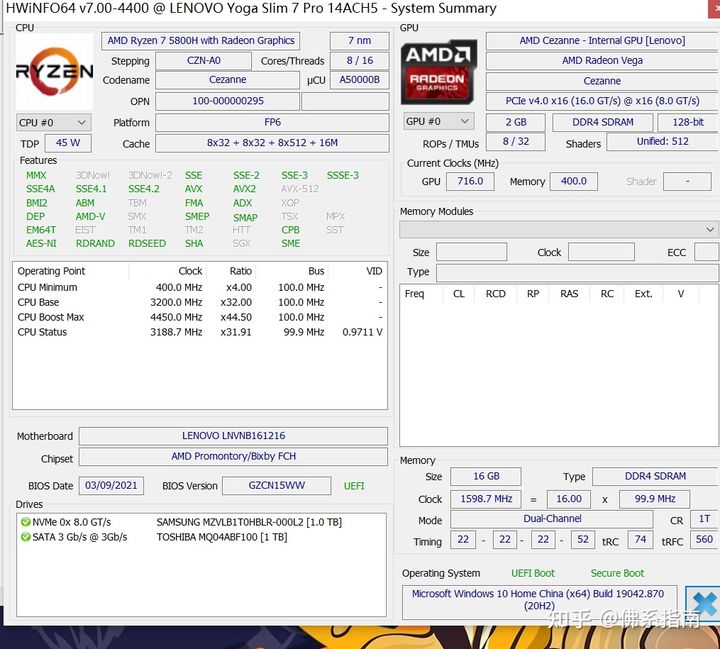Open the CPU #0 selector dropdown
Image resolution: width=720 pixels, height=649 pixels.
(x=54, y=123)
